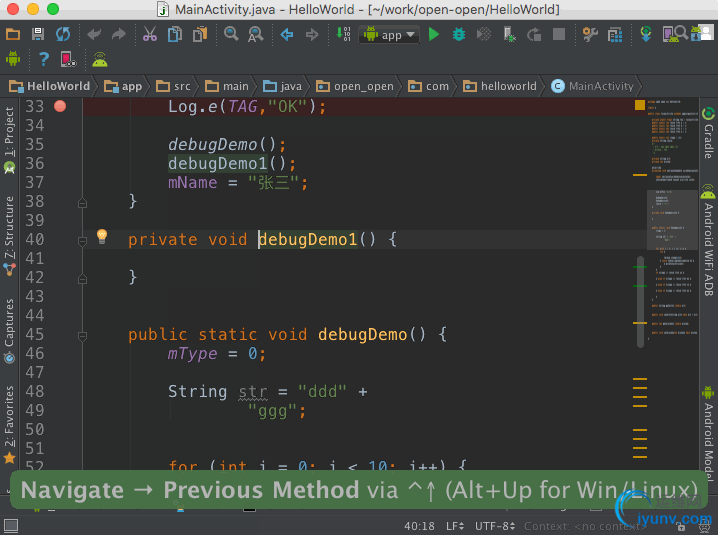
Task: Open project settings wrench icon
Action: coord(590,34)
